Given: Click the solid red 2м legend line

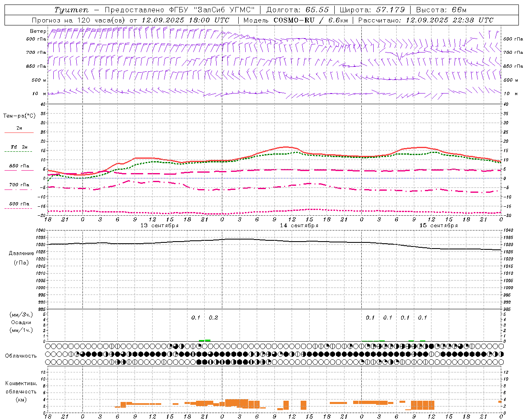Looking at the screenshot, I should [19, 132].
